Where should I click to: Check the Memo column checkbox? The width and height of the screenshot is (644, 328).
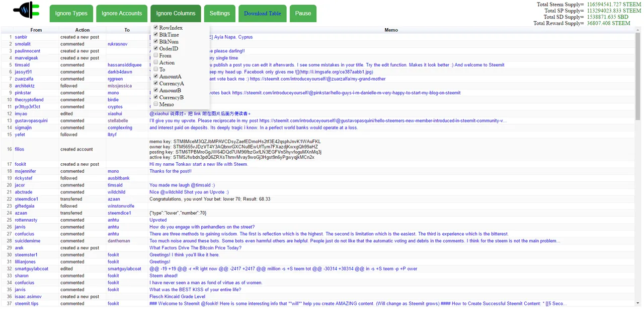click(x=156, y=104)
